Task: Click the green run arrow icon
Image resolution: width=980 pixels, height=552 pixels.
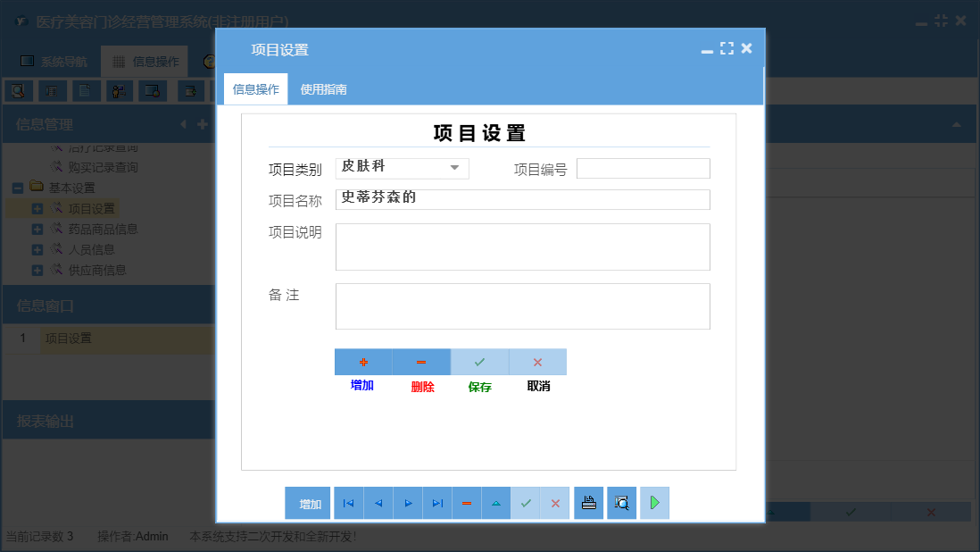Action: coord(654,503)
